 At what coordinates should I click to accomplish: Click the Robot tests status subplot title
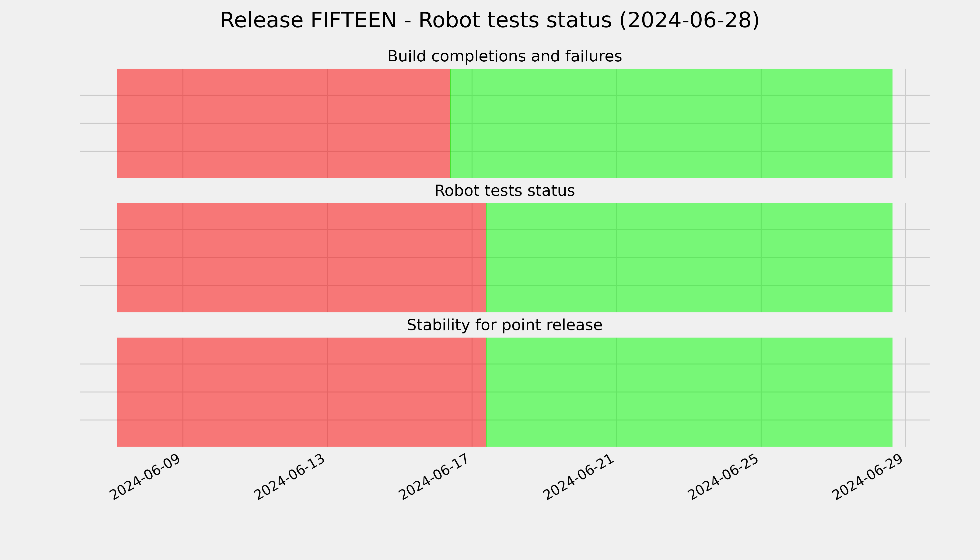[505, 191]
